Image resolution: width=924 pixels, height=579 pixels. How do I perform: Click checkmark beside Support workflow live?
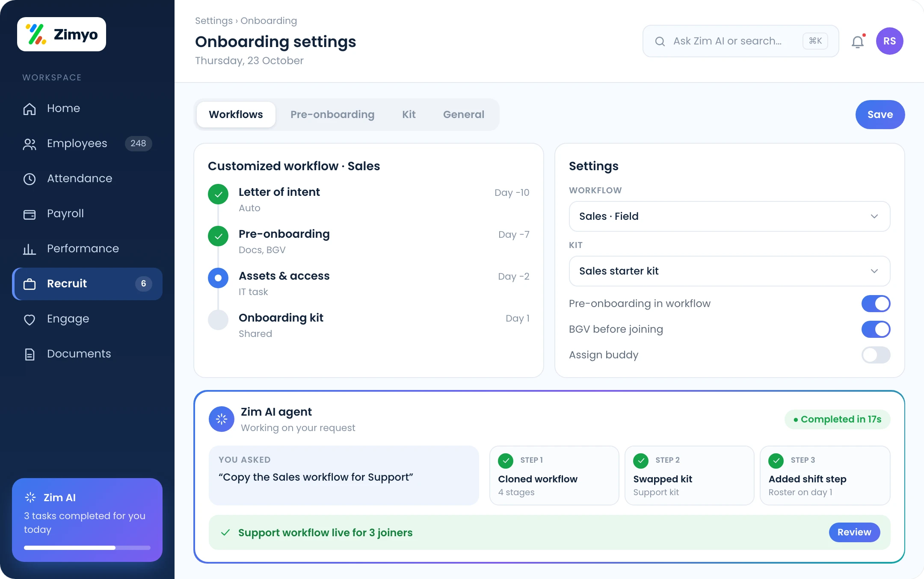point(225,532)
